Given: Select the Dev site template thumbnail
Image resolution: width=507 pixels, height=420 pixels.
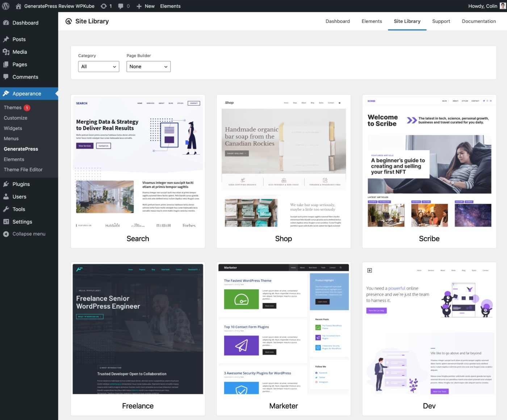Looking at the screenshot, I should point(429,329).
